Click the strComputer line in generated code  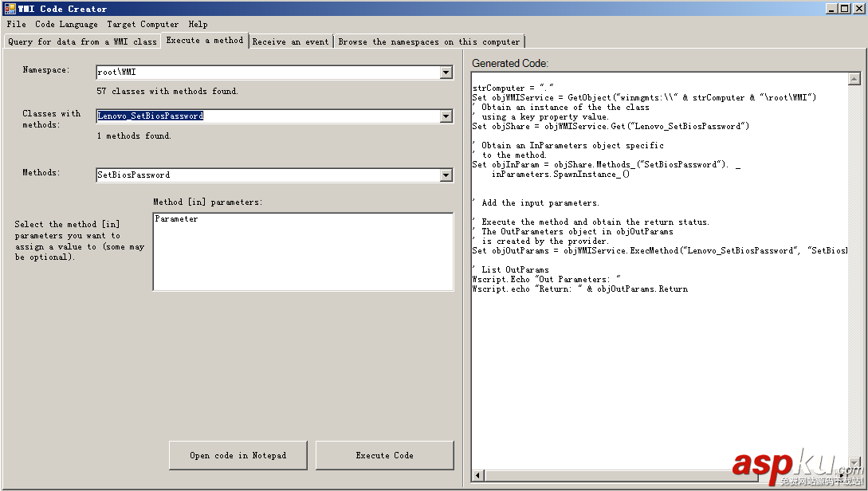pyautogui.click(x=513, y=88)
